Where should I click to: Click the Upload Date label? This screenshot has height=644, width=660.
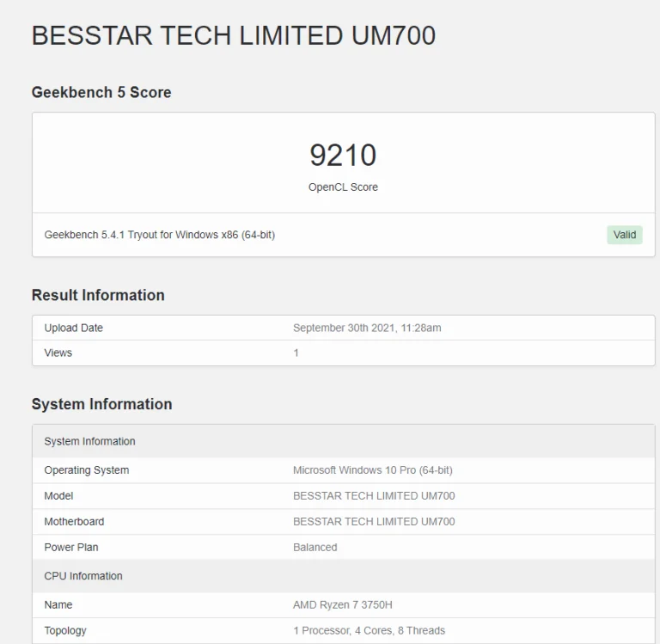tap(74, 328)
